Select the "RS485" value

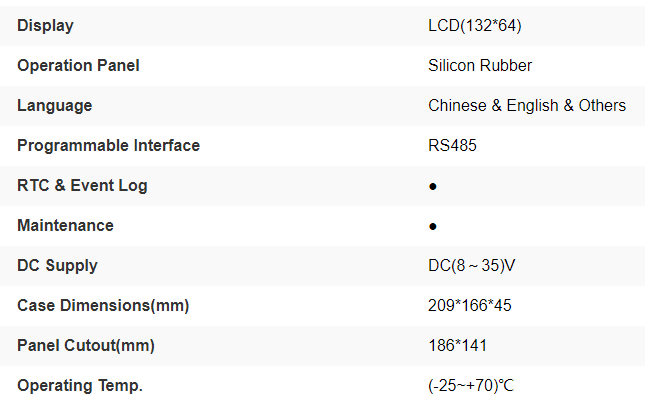452,145
